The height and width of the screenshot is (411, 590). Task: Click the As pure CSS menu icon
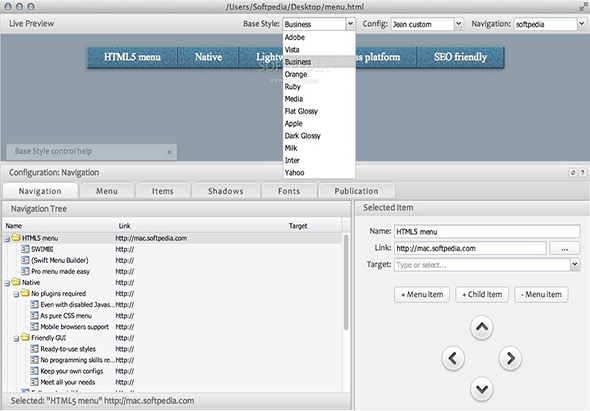[34, 315]
